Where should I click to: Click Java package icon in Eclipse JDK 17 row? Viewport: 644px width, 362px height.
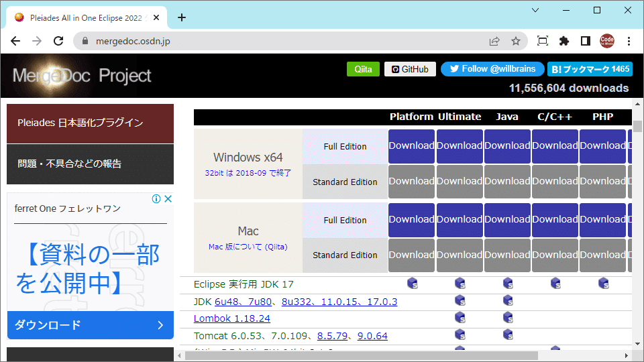(x=508, y=283)
